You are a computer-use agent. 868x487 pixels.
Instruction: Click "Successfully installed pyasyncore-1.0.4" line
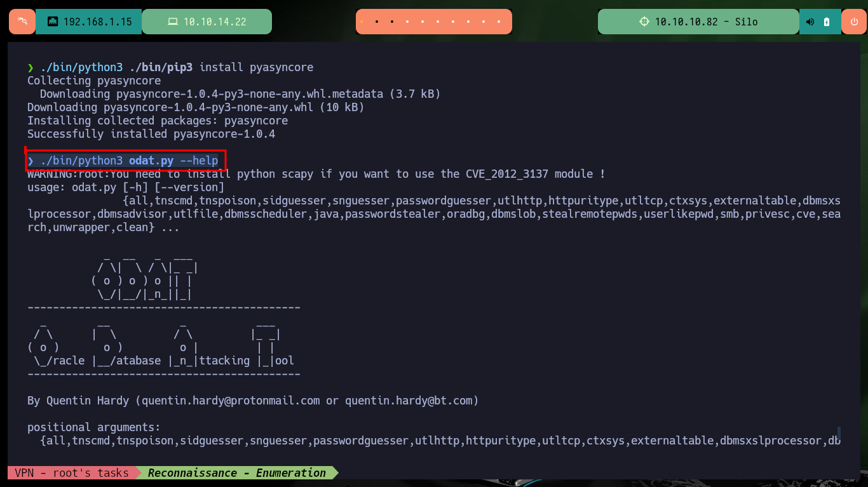coord(151,134)
